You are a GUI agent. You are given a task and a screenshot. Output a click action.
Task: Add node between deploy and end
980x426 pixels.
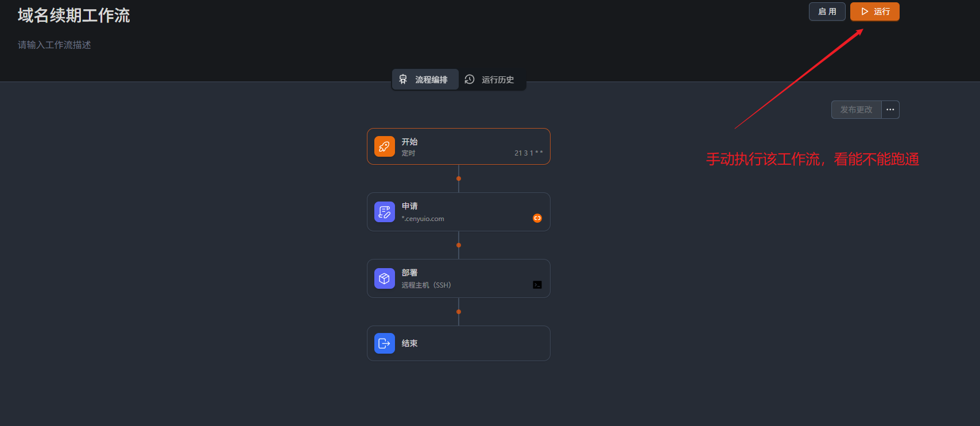click(459, 312)
